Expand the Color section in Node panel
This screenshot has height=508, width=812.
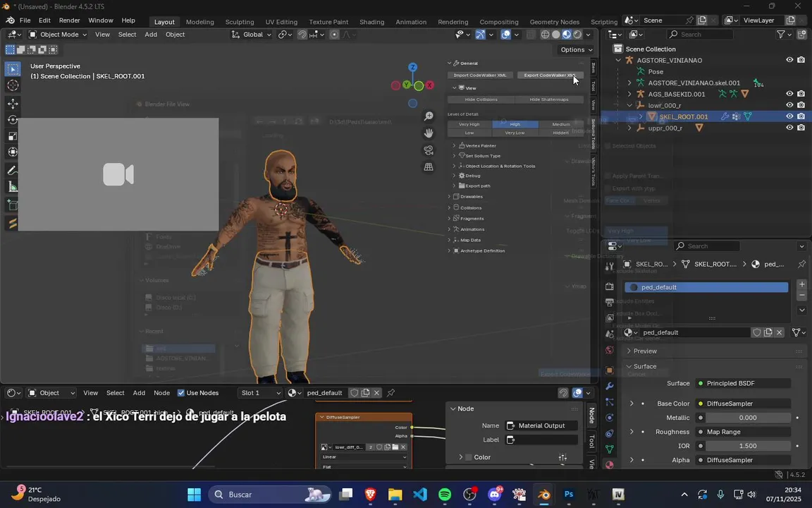[461, 457]
